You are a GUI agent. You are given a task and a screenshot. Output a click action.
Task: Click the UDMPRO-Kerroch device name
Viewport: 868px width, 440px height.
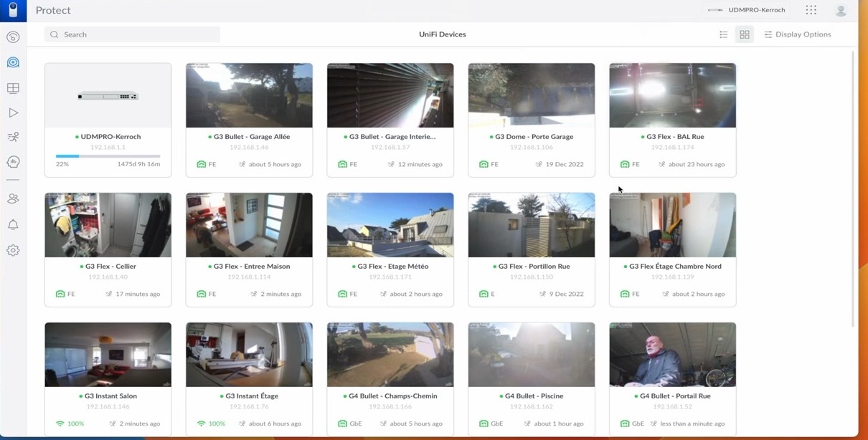coord(110,136)
